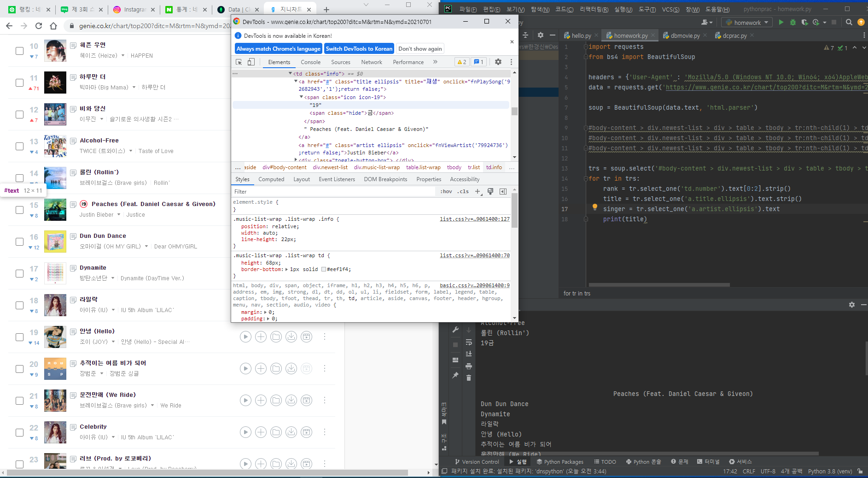Open PyCharm editor panel settings gear
The width and height of the screenshot is (868, 478).
pos(541,35)
